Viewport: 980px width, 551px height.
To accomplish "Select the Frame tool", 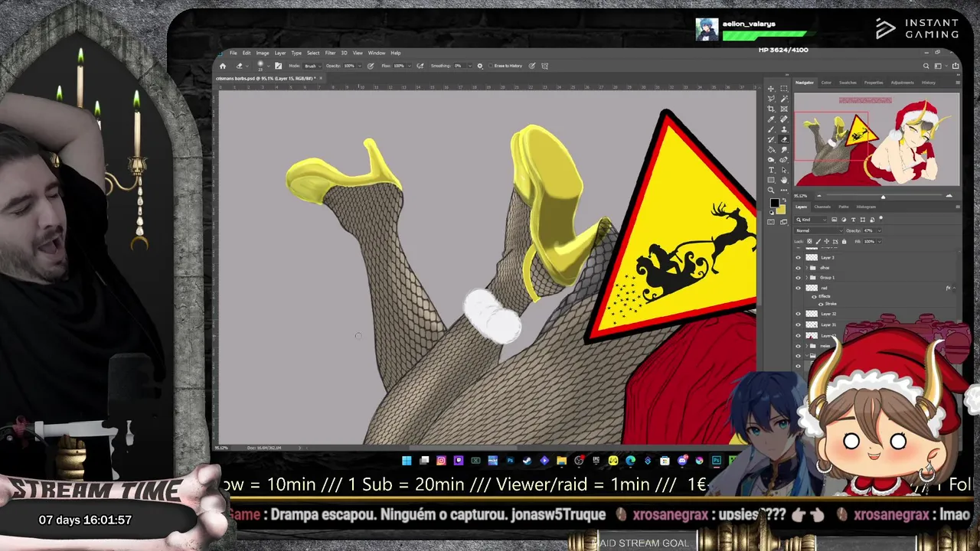I will point(784,109).
